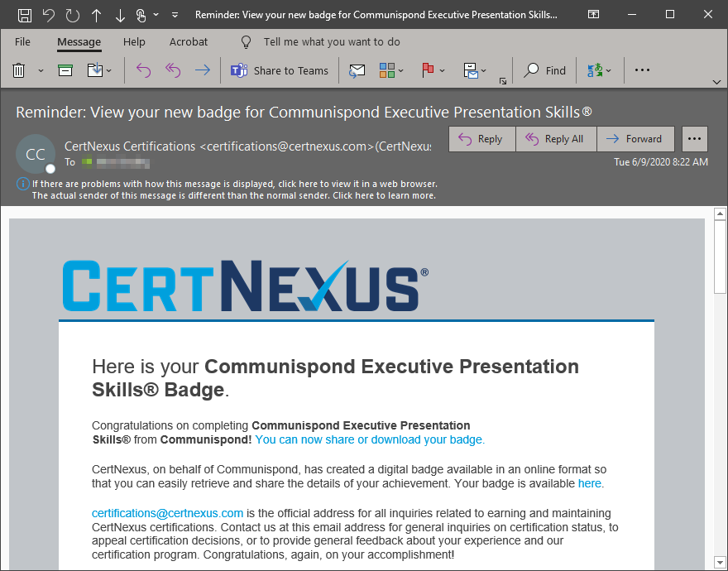Collapse the ribbon with chevron
The width and height of the screenshot is (728, 571).
coord(716,82)
